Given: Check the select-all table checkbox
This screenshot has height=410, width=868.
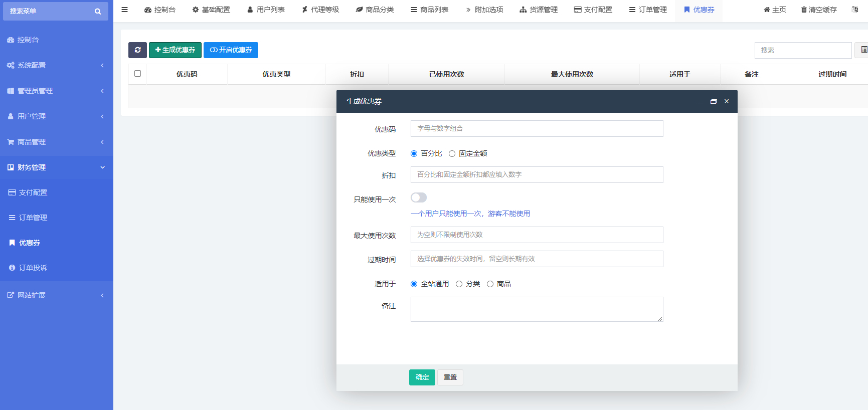Looking at the screenshot, I should (138, 74).
